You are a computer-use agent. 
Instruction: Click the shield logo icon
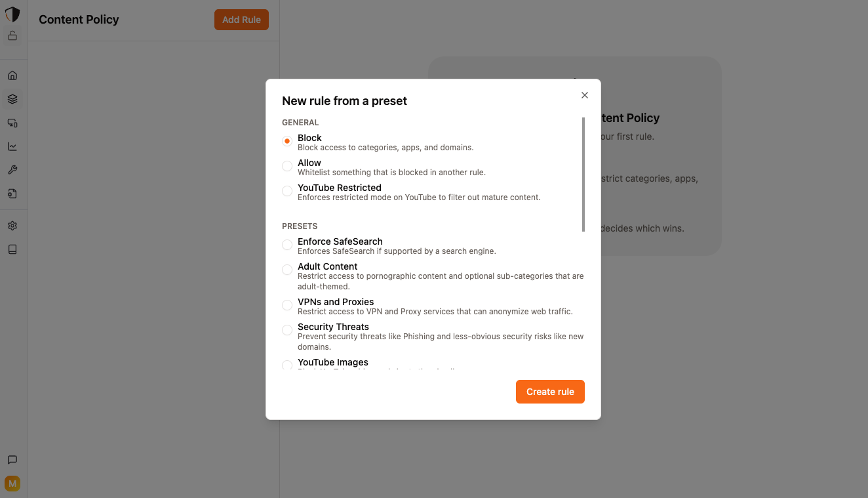pyautogui.click(x=12, y=14)
